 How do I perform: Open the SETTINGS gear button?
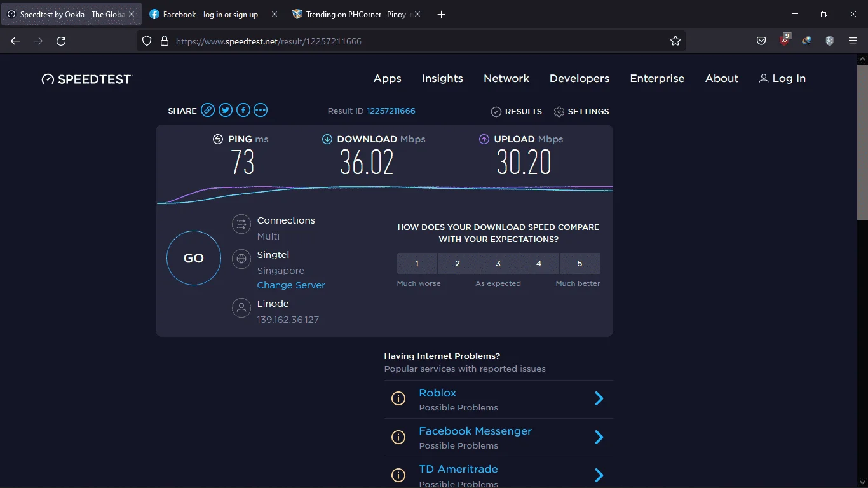[581, 111]
